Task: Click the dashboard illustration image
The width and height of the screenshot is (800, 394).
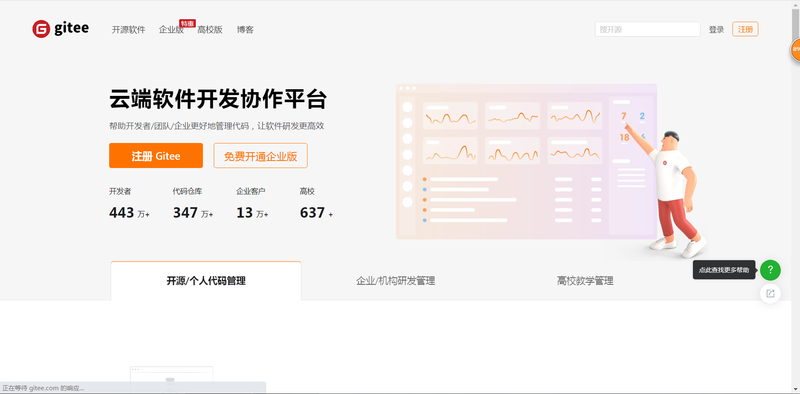Action: coord(551,171)
